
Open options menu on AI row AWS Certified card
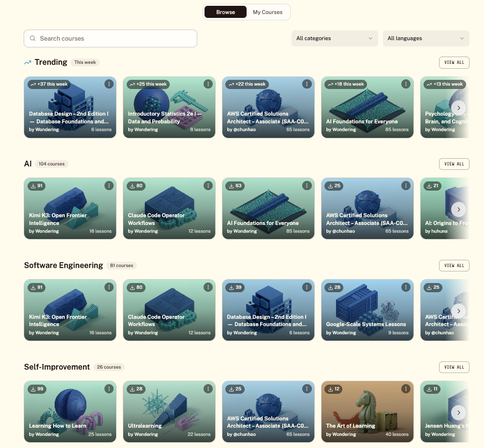point(406,186)
